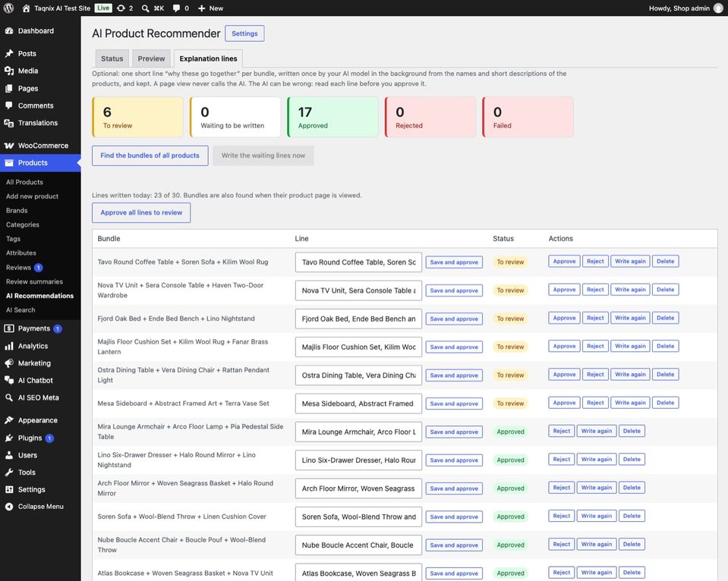Reject the approved Mira Lounge Armchair line
The height and width of the screenshot is (581, 728).
561,431
